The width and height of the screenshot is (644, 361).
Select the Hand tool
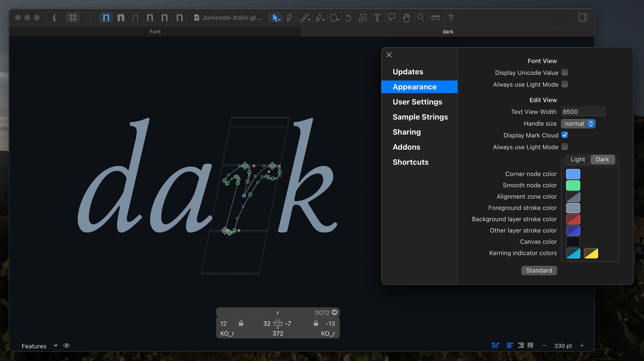click(x=406, y=17)
